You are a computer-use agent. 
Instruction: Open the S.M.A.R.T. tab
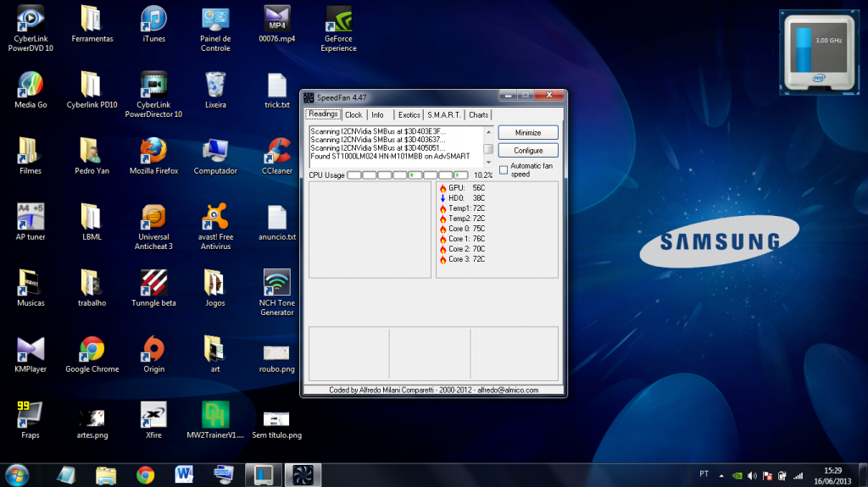(444, 114)
